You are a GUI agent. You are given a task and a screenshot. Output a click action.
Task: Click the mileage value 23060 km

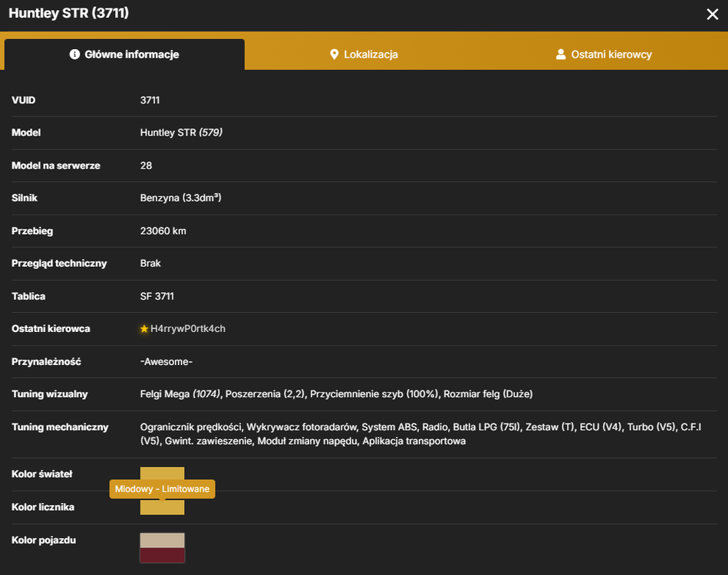click(163, 231)
